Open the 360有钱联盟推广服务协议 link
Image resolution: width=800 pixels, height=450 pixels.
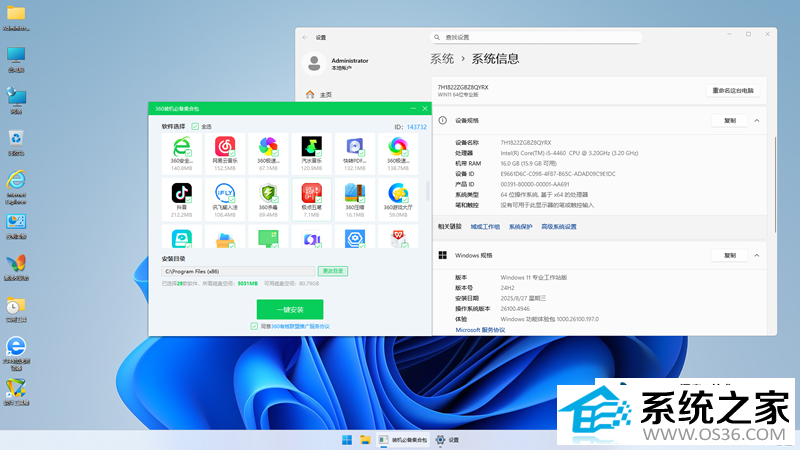300,326
